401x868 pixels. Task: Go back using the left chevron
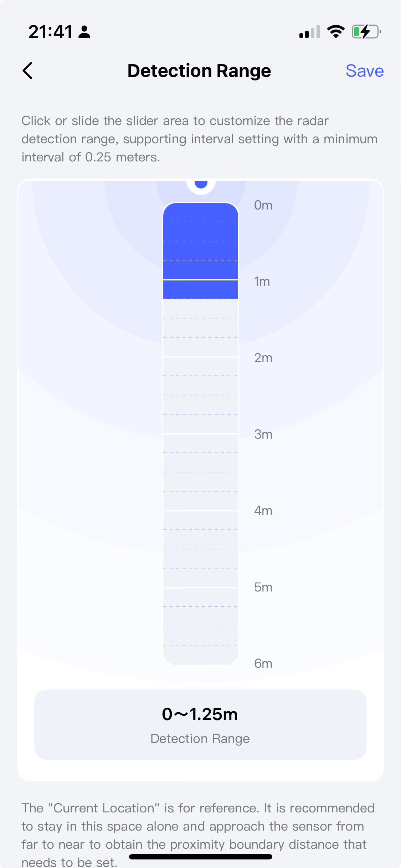coord(28,71)
